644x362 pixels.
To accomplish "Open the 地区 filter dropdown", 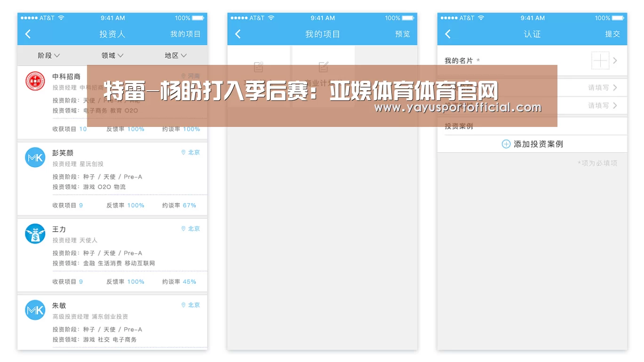I will (x=176, y=55).
